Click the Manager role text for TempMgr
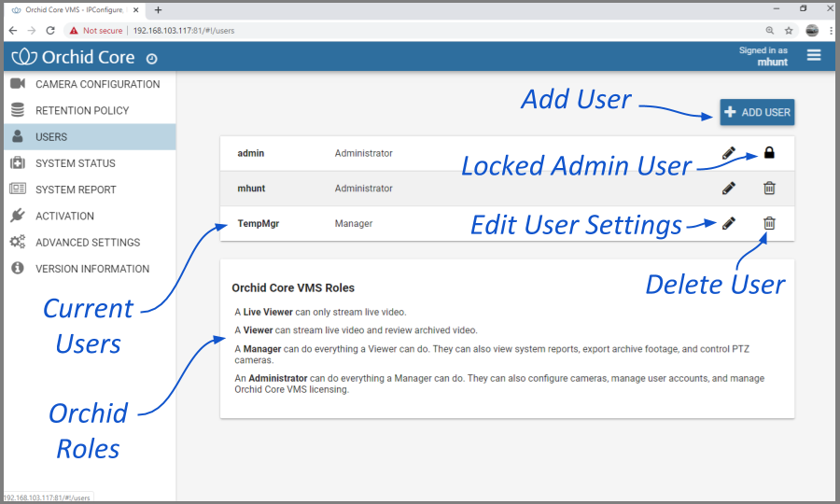This screenshot has height=504, width=840. click(x=354, y=223)
